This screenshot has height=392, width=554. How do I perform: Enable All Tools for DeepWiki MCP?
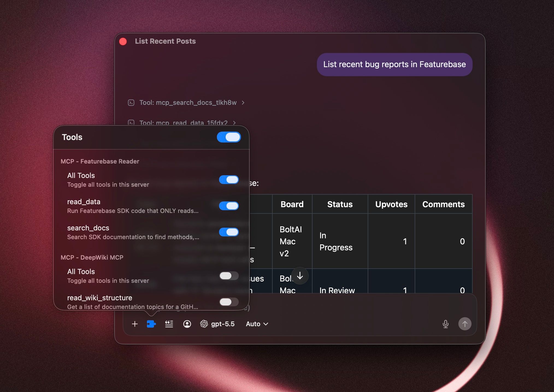pyautogui.click(x=229, y=276)
